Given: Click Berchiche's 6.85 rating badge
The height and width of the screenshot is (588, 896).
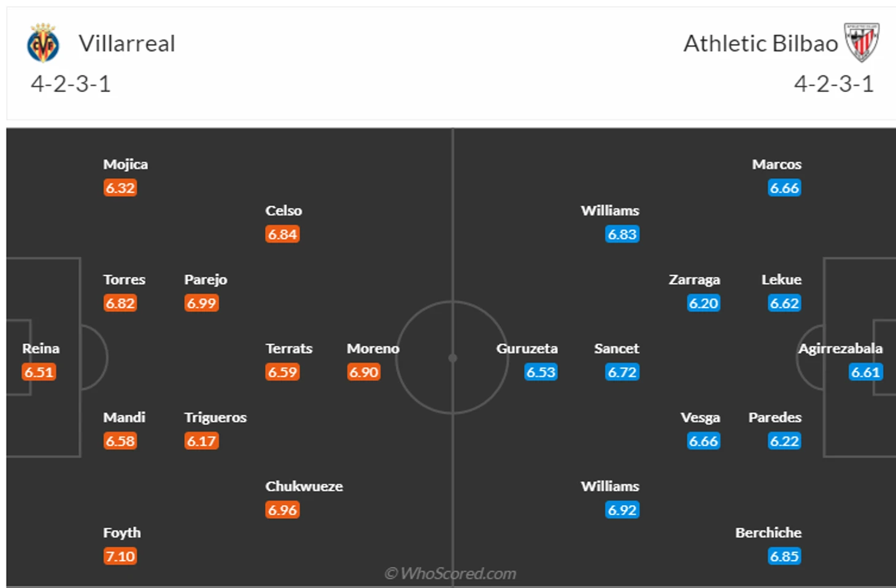Looking at the screenshot, I should pos(784,556).
